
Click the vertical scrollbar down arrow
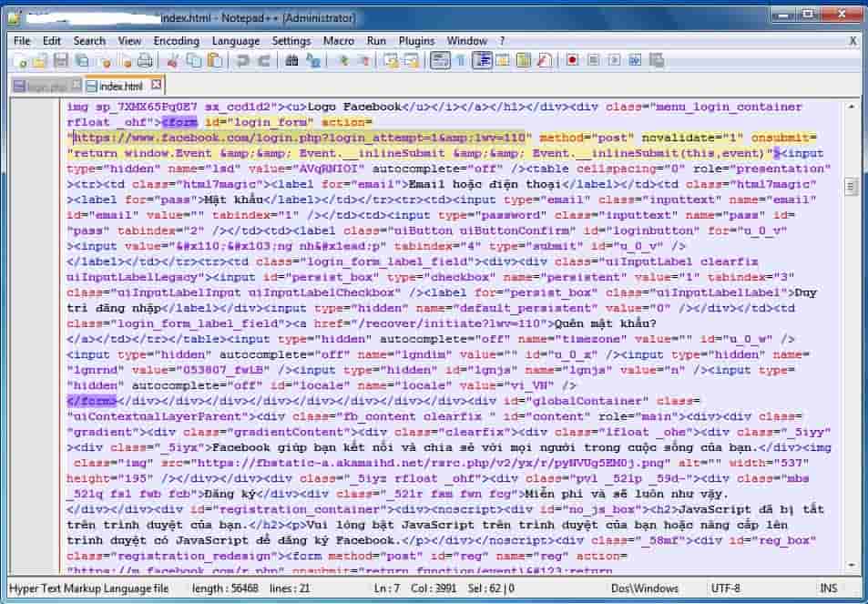click(x=851, y=565)
